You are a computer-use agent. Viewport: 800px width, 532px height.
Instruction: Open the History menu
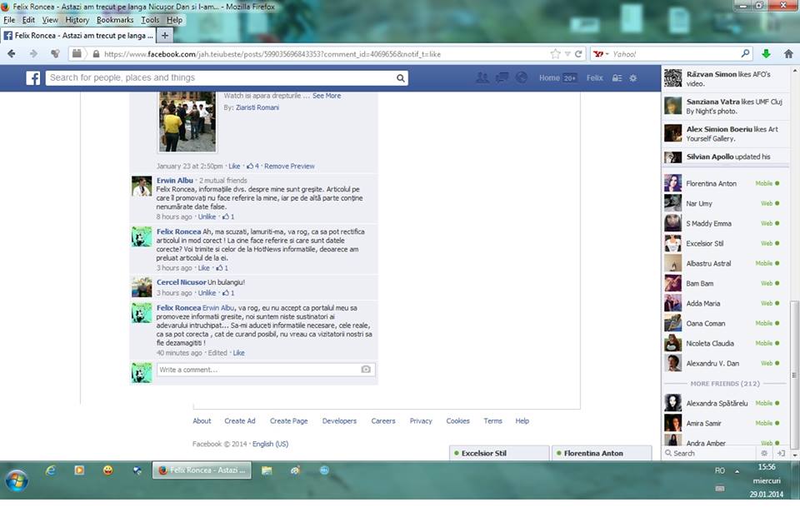pos(77,20)
